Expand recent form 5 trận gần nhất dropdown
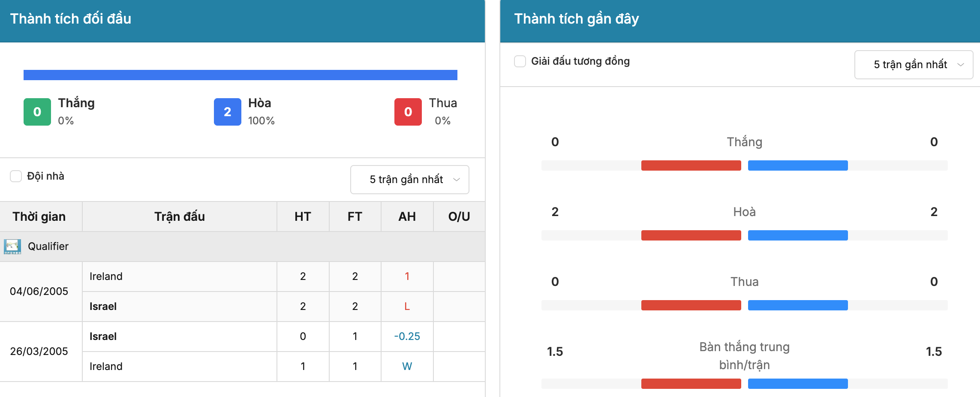 [914, 65]
